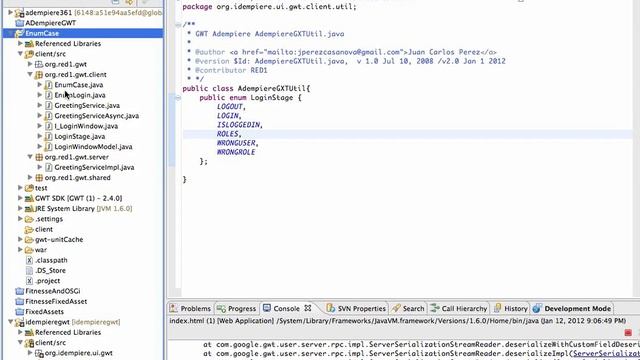The image size is (640, 360).
Task: Click the LoginWindowModel.java file icon
Action: tap(49, 147)
